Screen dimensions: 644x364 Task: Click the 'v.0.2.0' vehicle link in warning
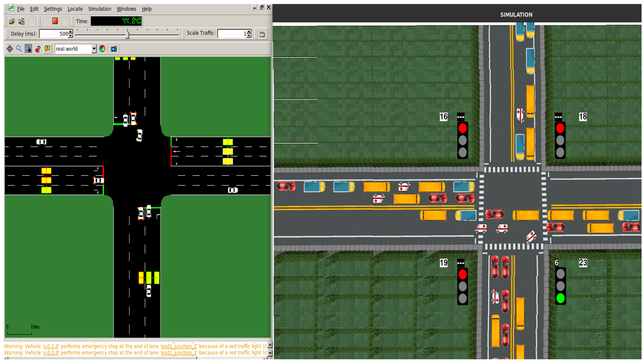point(51,346)
